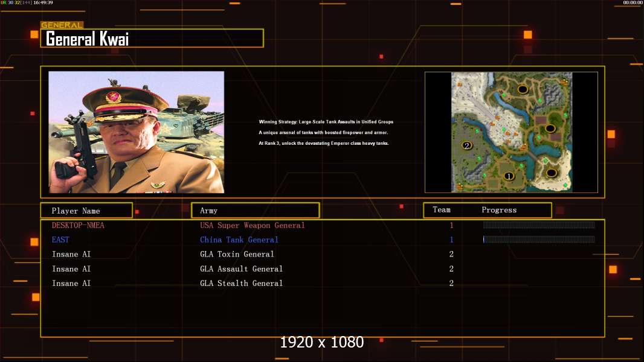Image resolution: width=644 pixels, height=362 pixels.
Task: Select player EAST in the list
Action: (x=60, y=240)
